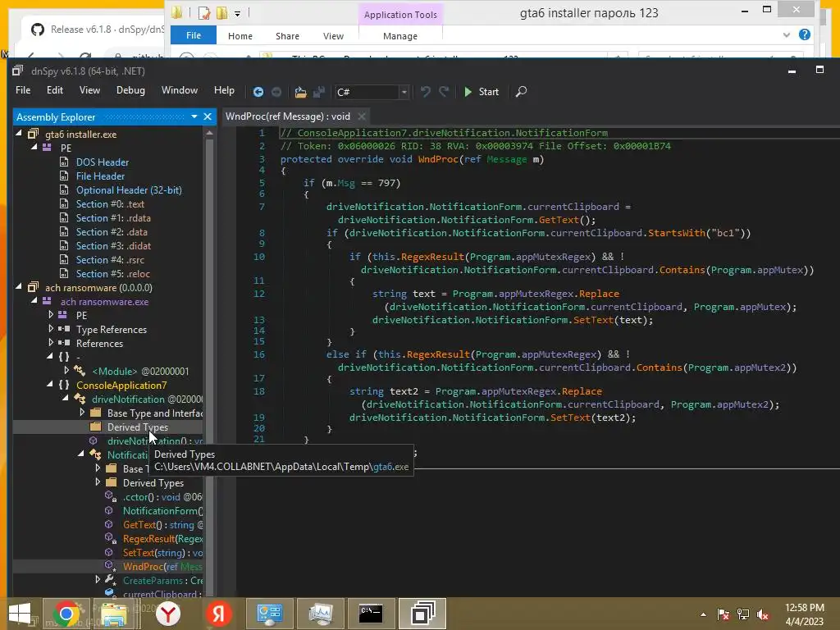Click WndProc identifier in code line 3

438,159
